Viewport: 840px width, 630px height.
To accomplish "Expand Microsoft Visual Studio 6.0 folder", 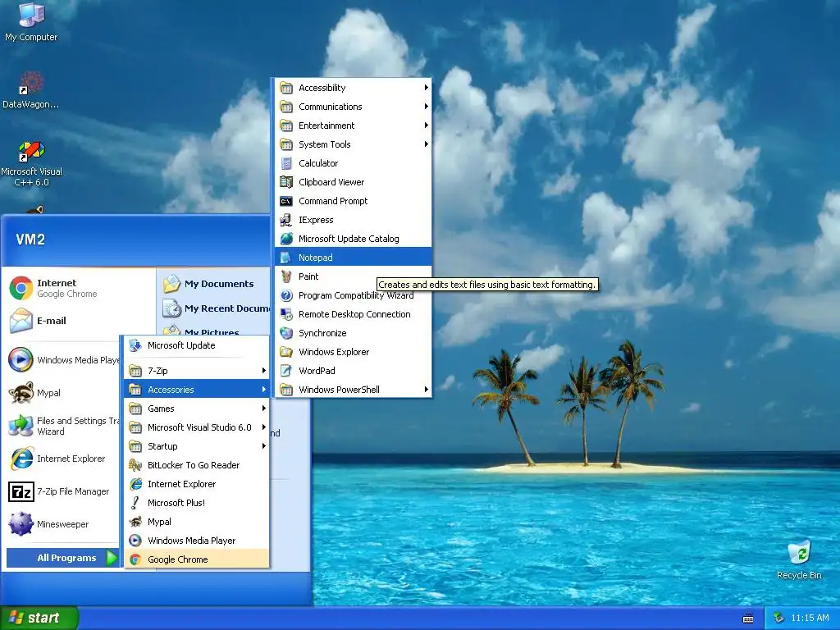I will tap(196, 427).
